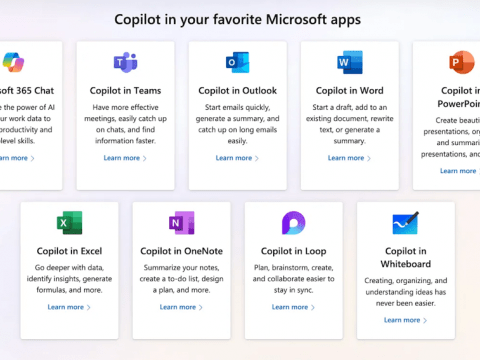Click the Excel app icon

coord(69,223)
